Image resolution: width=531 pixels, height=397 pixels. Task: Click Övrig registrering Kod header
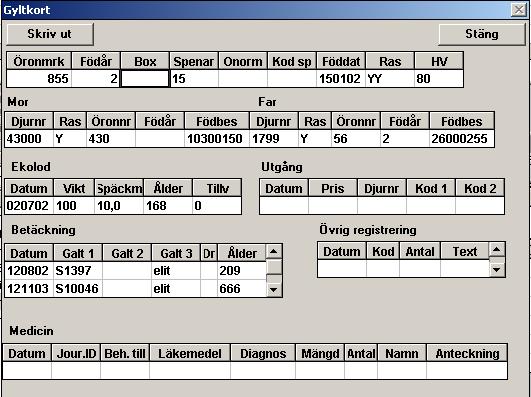383,251
